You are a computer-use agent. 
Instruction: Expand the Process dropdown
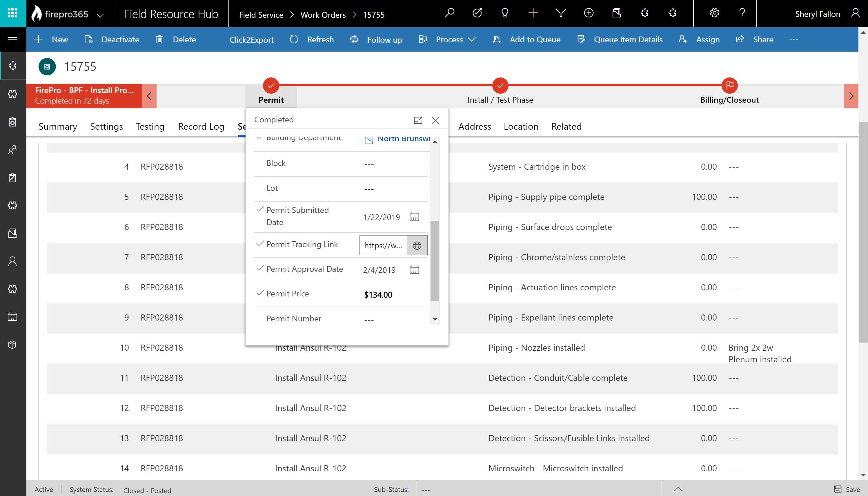[x=471, y=39]
